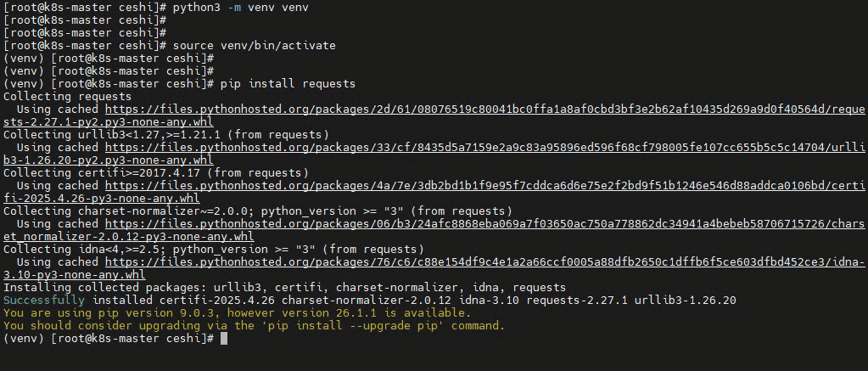The height and width of the screenshot is (371, 868).
Task: Open the requests-2.27.1 wheel download link
Action: pyautogui.click(x=484, y=110)
